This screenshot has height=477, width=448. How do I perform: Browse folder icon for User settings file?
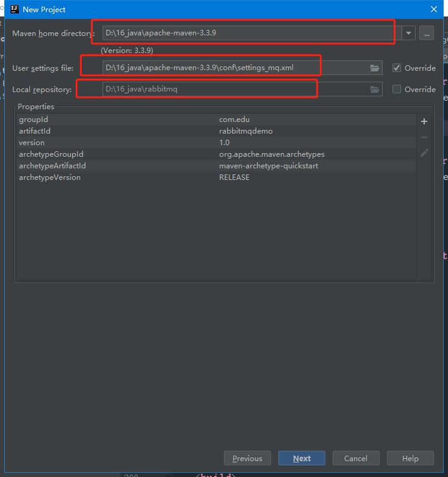pos(375,68)
